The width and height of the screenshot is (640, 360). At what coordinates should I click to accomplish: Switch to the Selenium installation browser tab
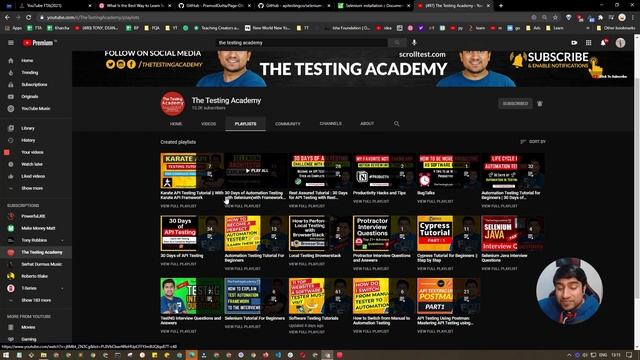point(374,6)
